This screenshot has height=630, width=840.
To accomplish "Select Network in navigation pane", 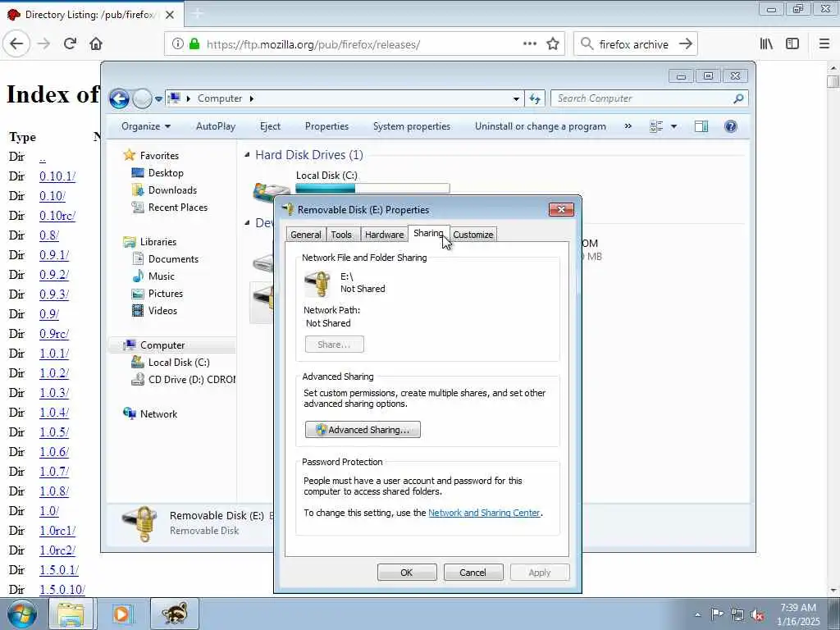I will click(x=151, y=414).
